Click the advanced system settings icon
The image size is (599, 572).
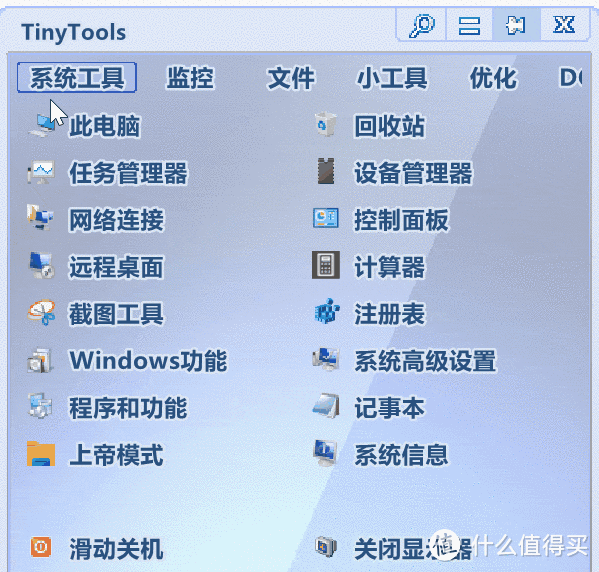pyautogui.click(x=326, y=359)
